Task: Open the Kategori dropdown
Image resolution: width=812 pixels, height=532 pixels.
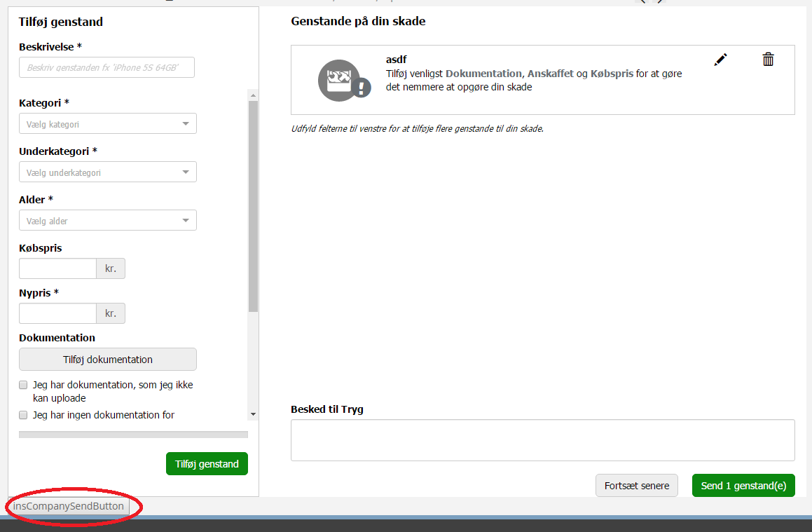Action: click(x=108, y=124)
